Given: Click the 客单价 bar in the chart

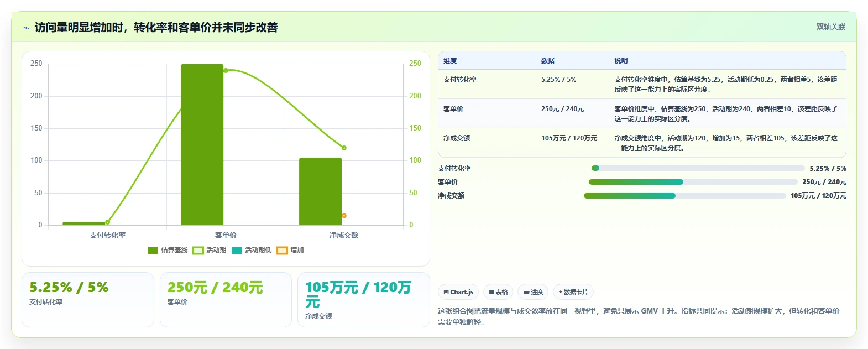Looking at the screenshot, I should click(202, 145).
